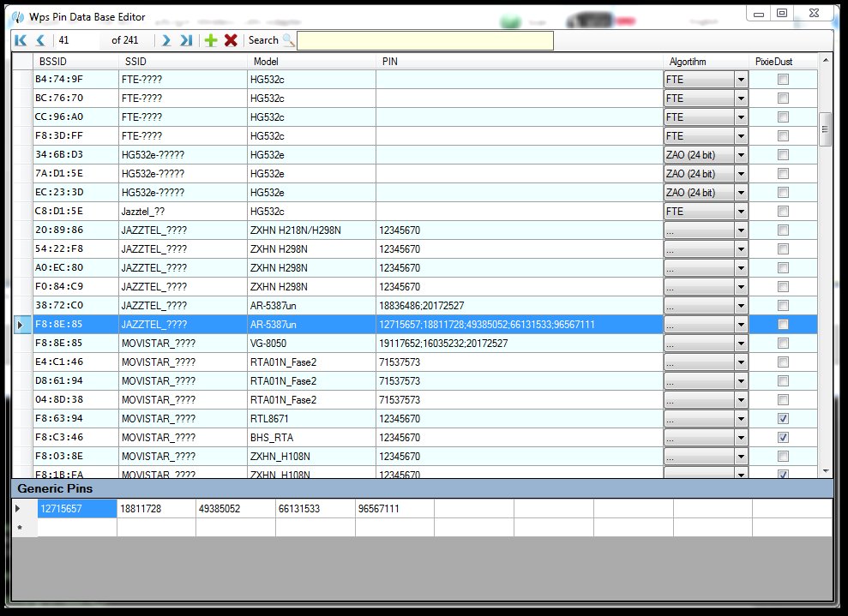Viewport: 848px width, 616px height.
Task: Select the generic pin cell 12715657
Action: coord(77,508)
